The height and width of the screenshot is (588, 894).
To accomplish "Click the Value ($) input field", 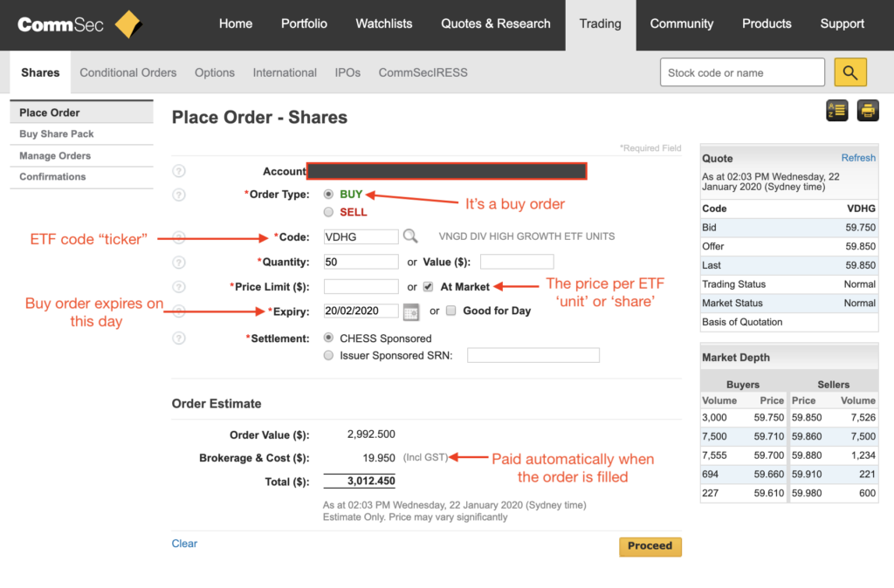I will click(x=517, y=262).
